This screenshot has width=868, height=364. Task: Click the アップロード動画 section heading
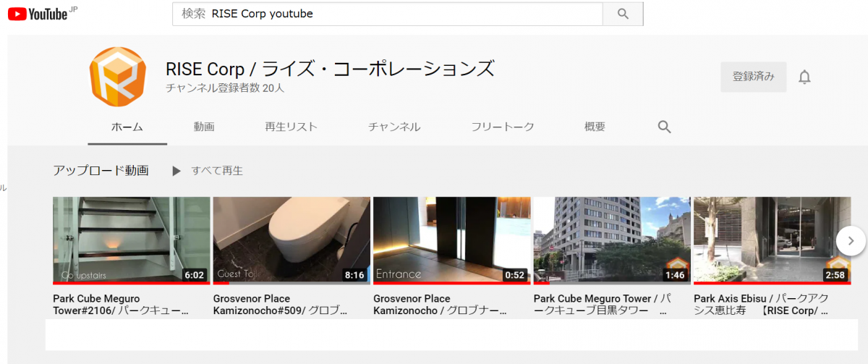pos(101,171)
